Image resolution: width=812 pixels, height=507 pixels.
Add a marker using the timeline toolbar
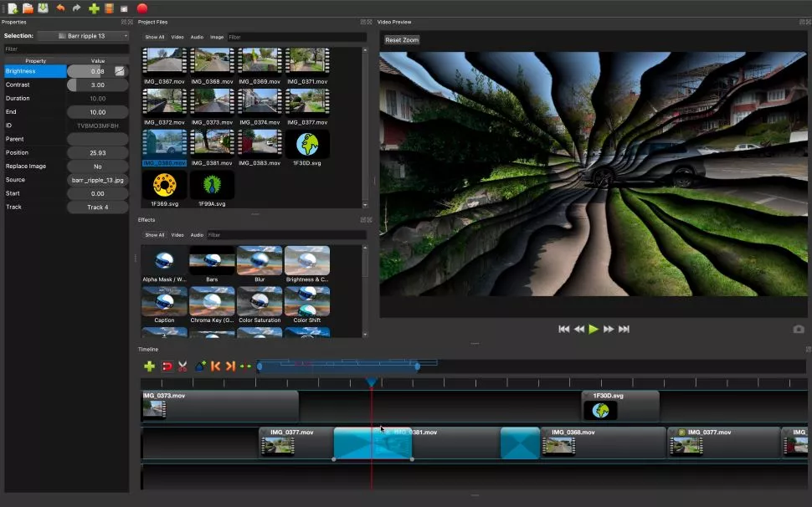click(200, 366)
